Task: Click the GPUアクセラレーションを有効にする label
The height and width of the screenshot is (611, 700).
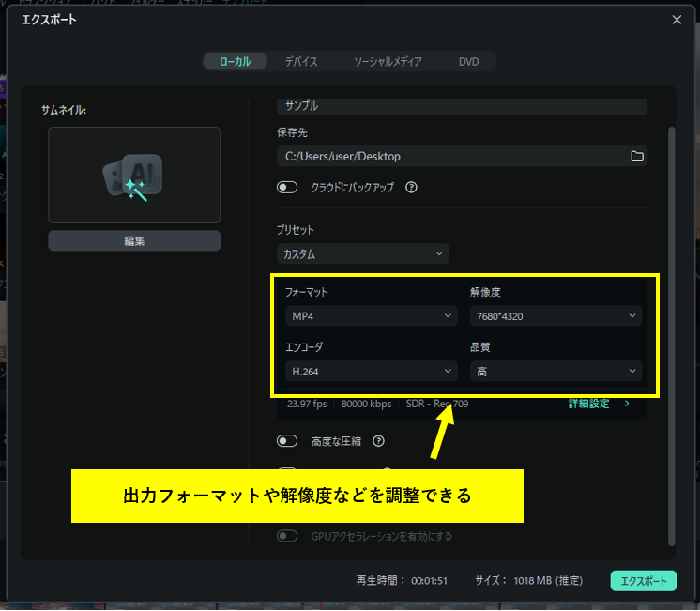Action: pyautogui.click(x=382, y=536)
